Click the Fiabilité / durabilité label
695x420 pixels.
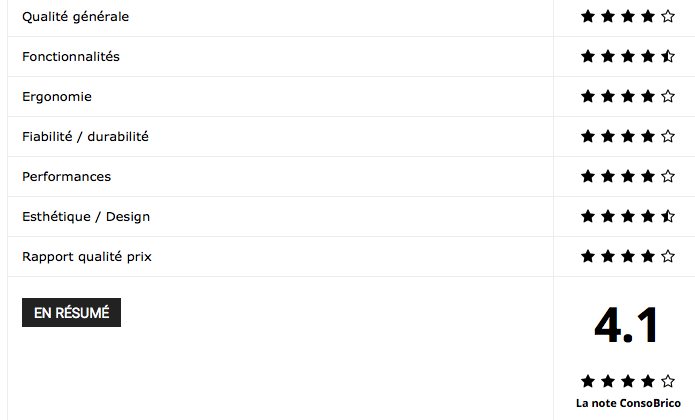tap(85, 136)
